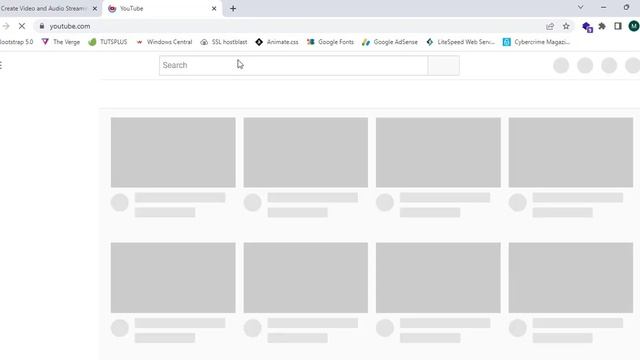
Task: Open the Animate.css bookmark
Action: click(x=277, y=42)
